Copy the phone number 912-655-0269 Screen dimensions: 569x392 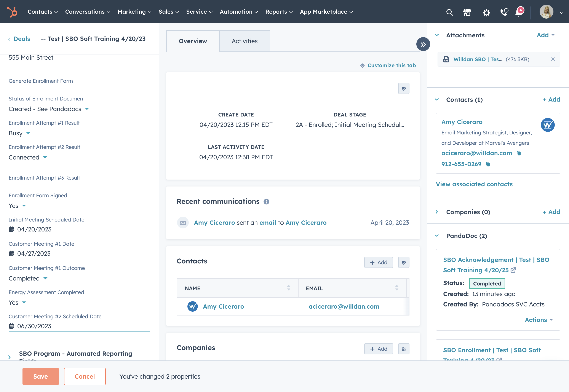(488, 164)
